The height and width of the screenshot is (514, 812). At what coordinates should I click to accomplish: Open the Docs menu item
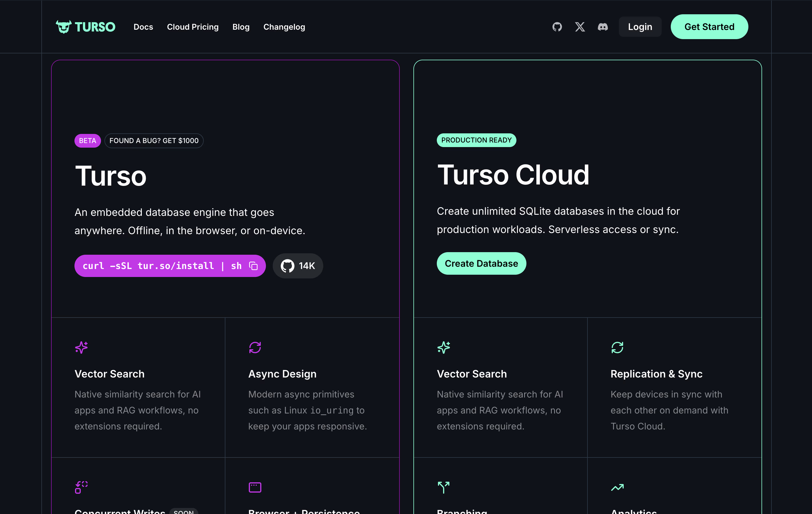143,27
